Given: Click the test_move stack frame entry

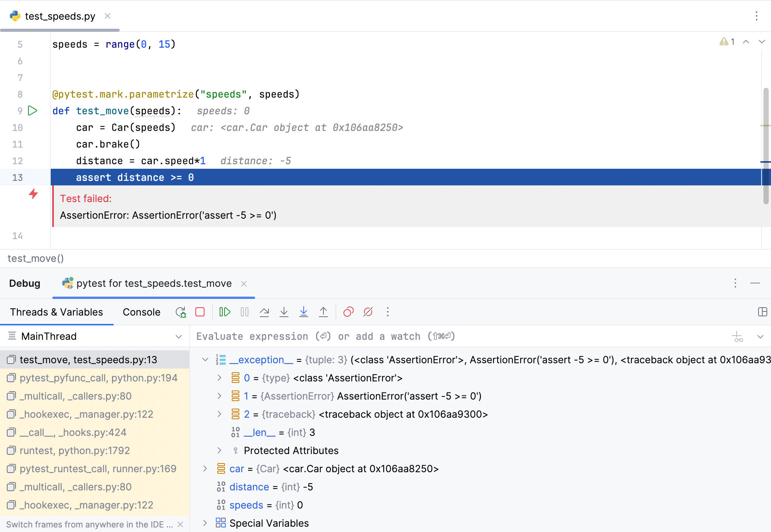Looking at the screenshot, I should [89, 359].
